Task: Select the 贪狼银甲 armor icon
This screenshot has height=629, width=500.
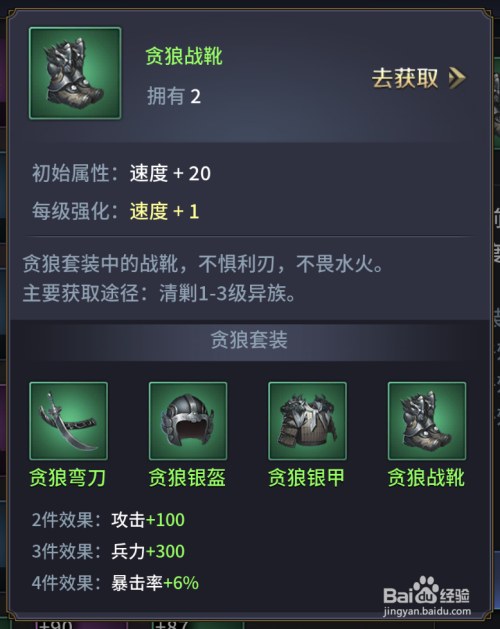Action: point(307,421)
